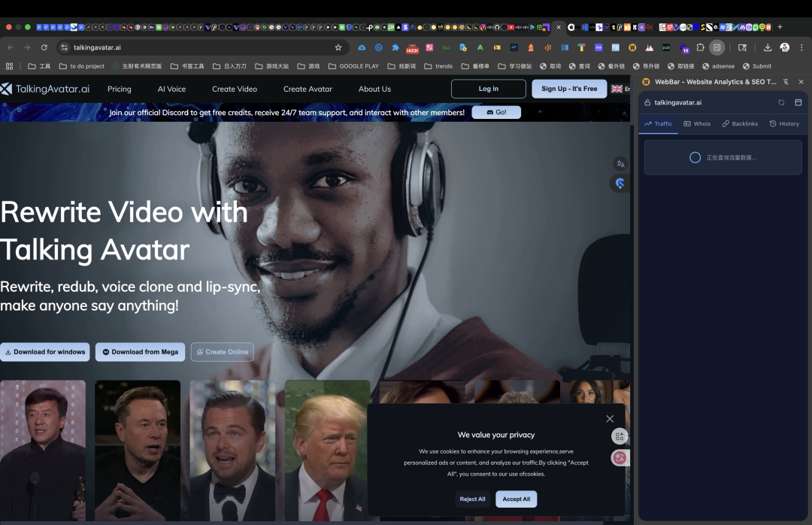The width and height of the screenshot is (812, 525).
Task: Open the 生财有术网页版 bookmark
Action: (138, 66)
